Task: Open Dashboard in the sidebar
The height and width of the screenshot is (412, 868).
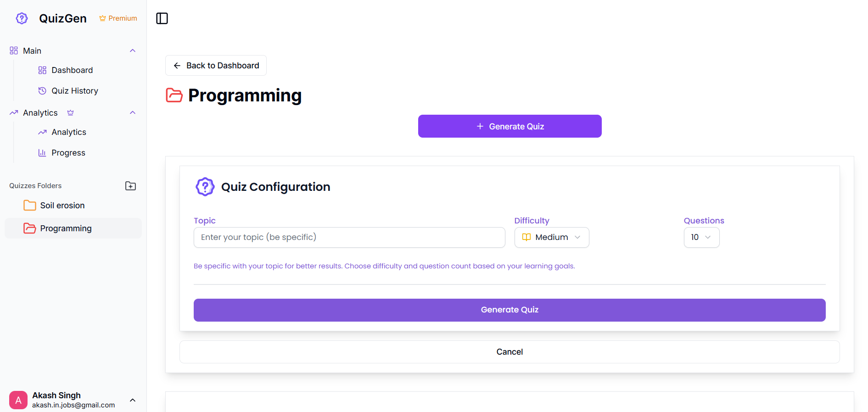Action: click(x=72, y=70)
